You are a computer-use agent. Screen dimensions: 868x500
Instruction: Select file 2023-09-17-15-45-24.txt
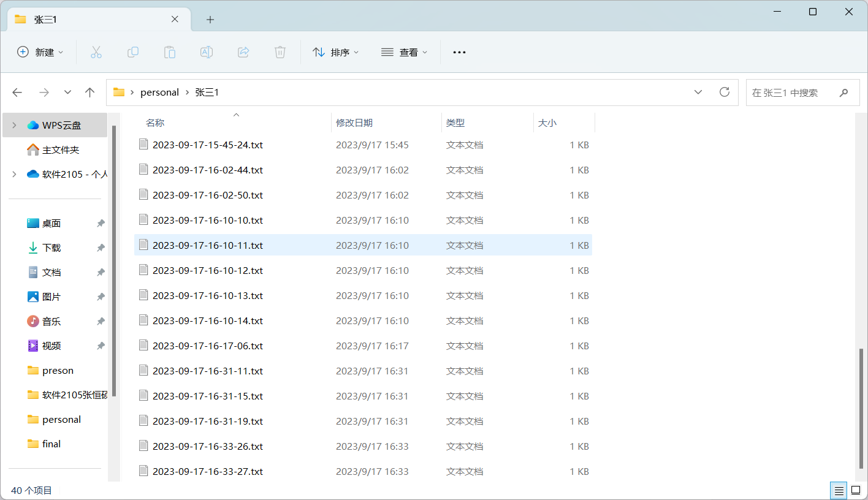coord(363,145)
